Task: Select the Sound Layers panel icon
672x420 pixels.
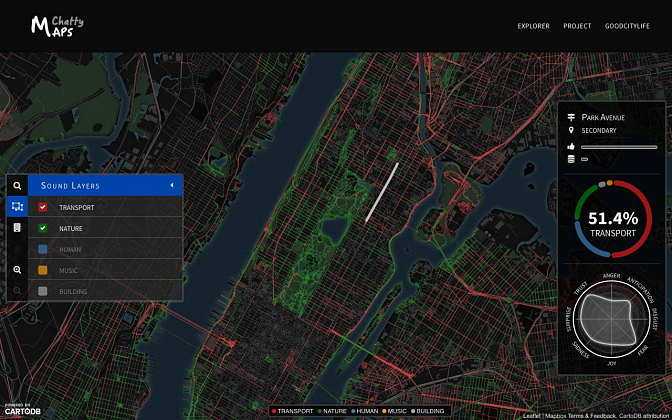Action: point(17,207)
